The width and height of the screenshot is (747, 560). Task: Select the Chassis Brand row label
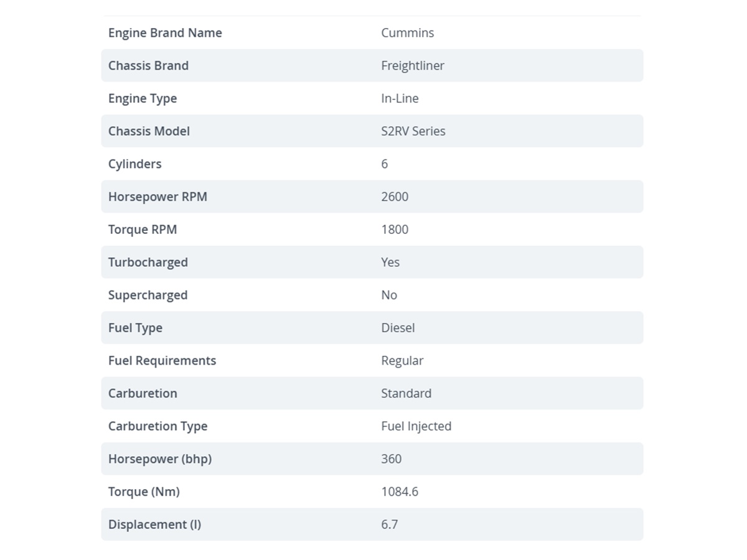(x=148, y=66)
